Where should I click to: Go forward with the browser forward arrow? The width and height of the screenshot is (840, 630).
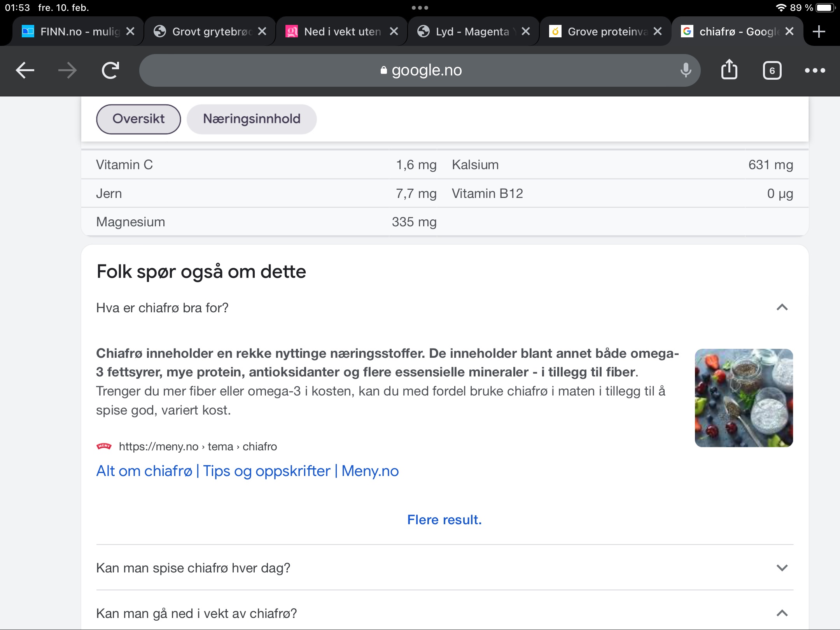click(67, 70)
